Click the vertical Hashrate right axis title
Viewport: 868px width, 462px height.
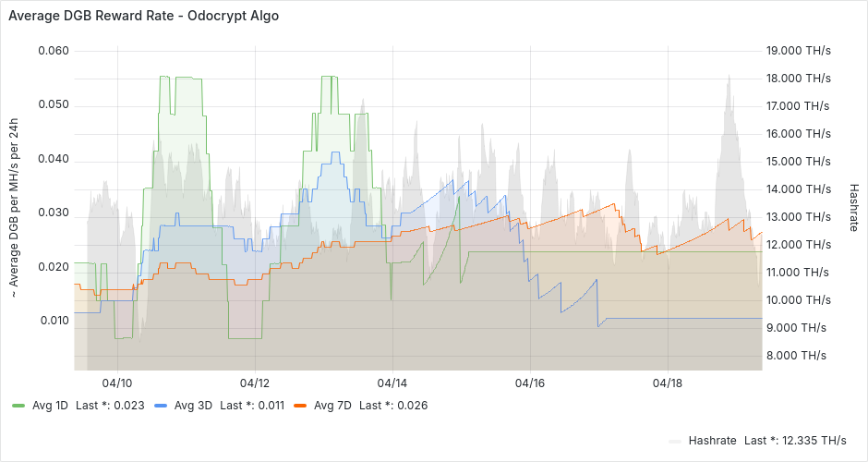tap(853, 207)
